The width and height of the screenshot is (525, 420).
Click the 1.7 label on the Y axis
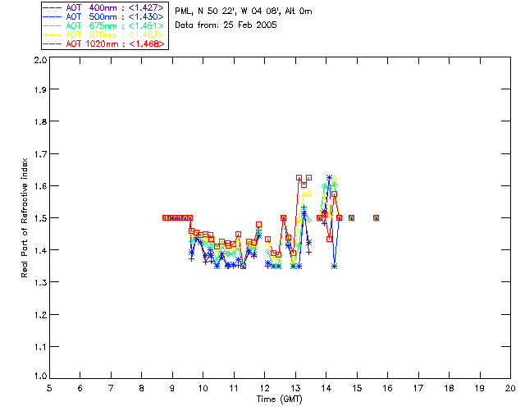point(40,154)
